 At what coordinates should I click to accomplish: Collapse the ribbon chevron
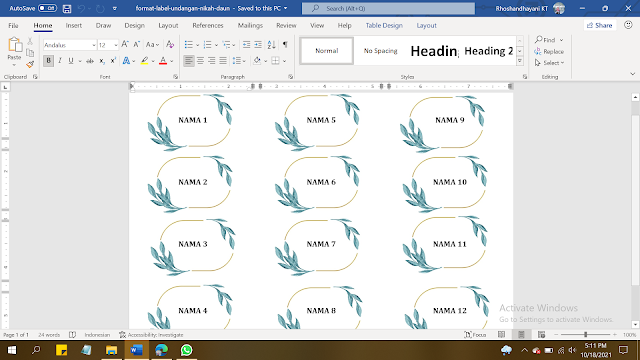pyautogui.click(x=633, y=74)
